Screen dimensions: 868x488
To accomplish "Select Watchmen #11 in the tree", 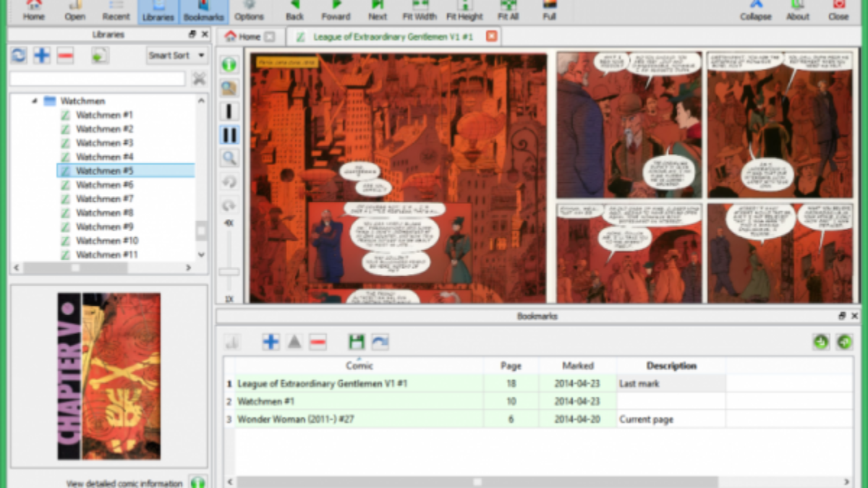I will 107,254.
